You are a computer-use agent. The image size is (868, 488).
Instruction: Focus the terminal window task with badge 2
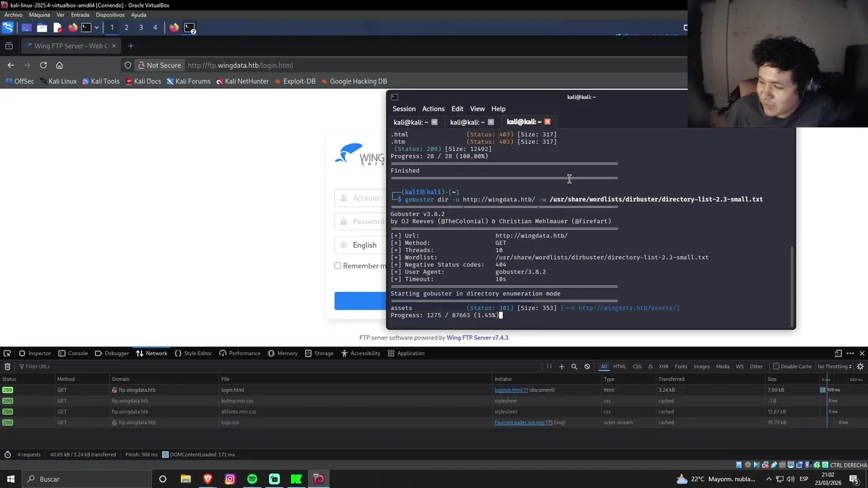(x=189, y=28)
